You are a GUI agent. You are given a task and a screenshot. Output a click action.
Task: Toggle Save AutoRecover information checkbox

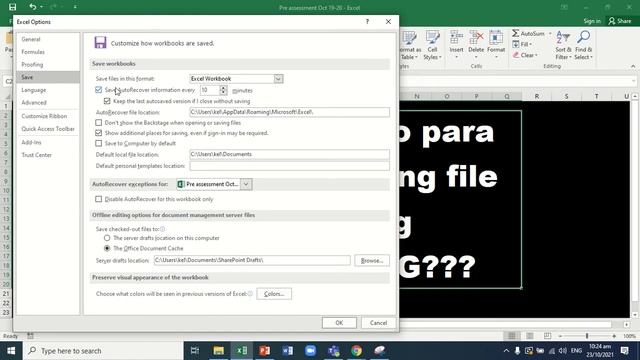coord(98,90)
